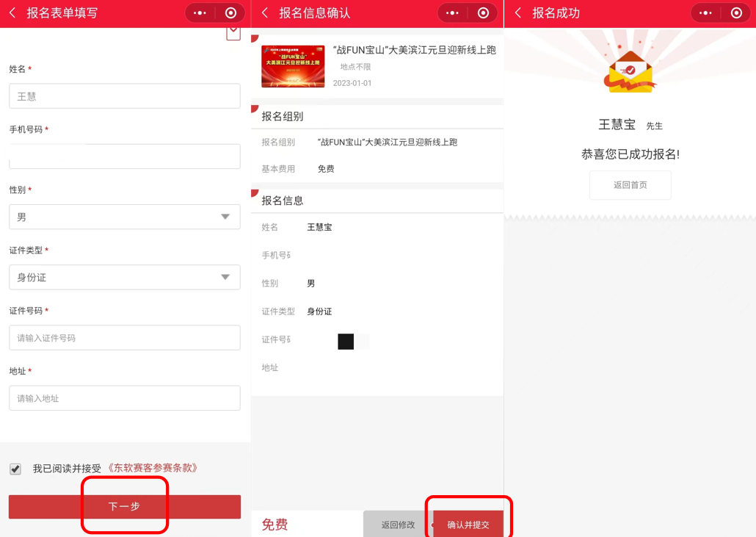Click the 手机号码 input field
The height and width of the screenshot is (537, 756).
125,156
